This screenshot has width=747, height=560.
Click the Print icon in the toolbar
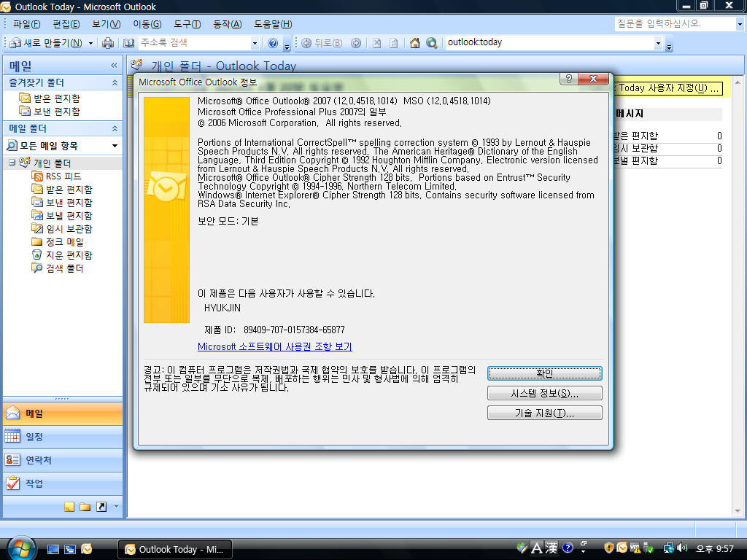[x=108, y=43]
